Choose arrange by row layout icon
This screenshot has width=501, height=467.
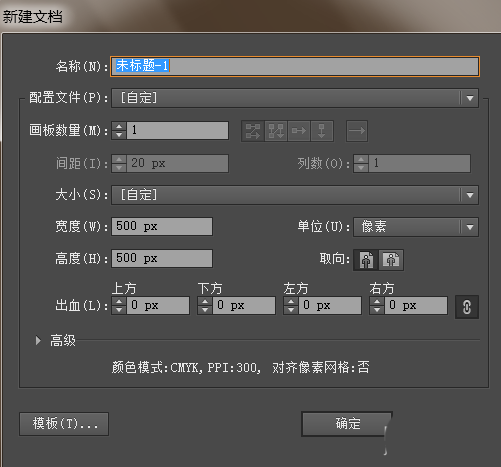[x=299, y=131]
